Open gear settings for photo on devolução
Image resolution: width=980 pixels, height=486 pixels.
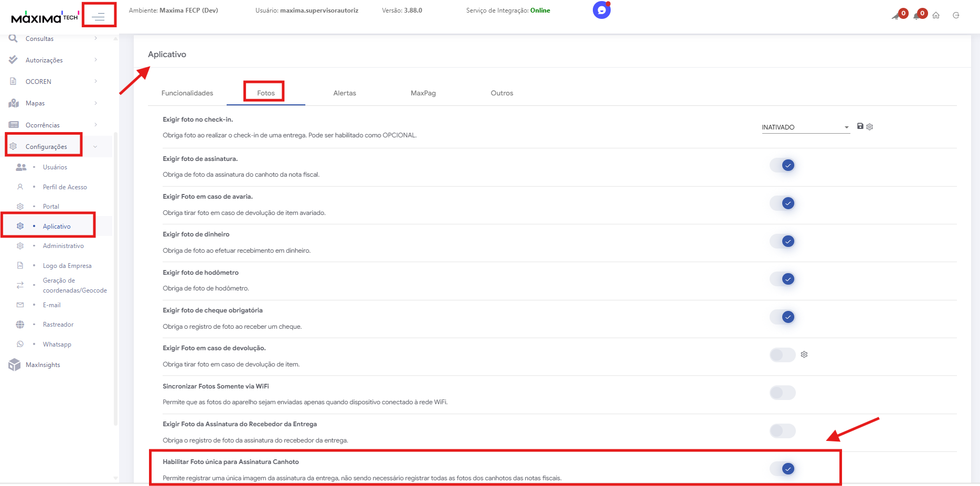tap(804, 354)
